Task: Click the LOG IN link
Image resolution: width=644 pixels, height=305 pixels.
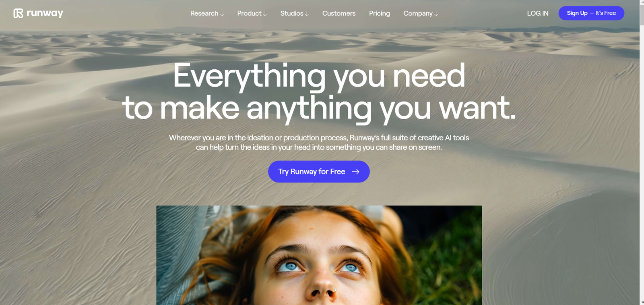Action: [538, 13]
